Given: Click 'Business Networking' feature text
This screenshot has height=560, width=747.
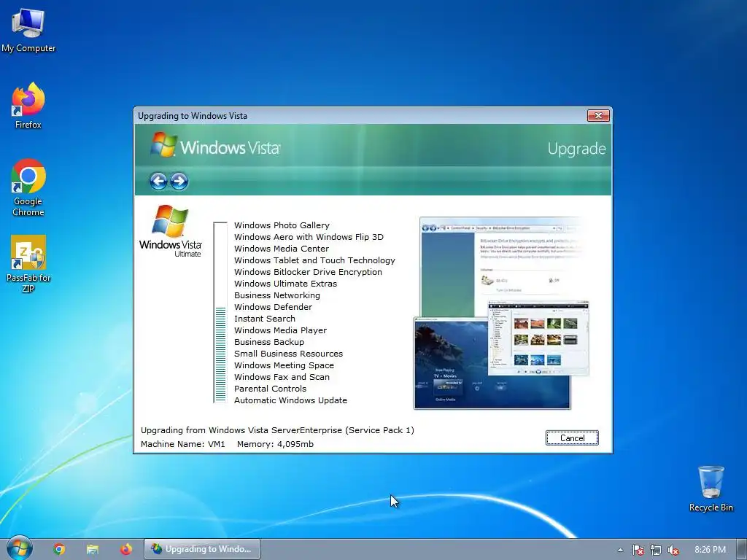Looking at the screenshot, I should [276, 295].
